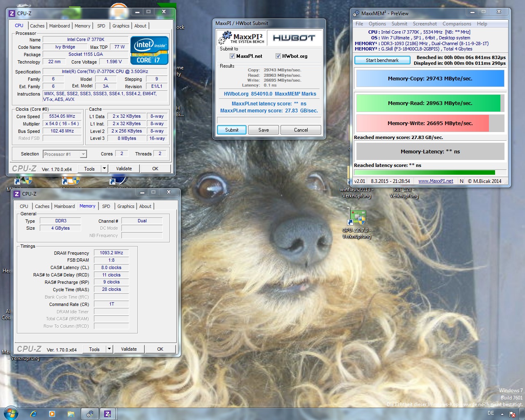This screenshot has width=525, height=420.
Task: Open the Submit menu in MaxxMEM
Action: pos(399,24)
